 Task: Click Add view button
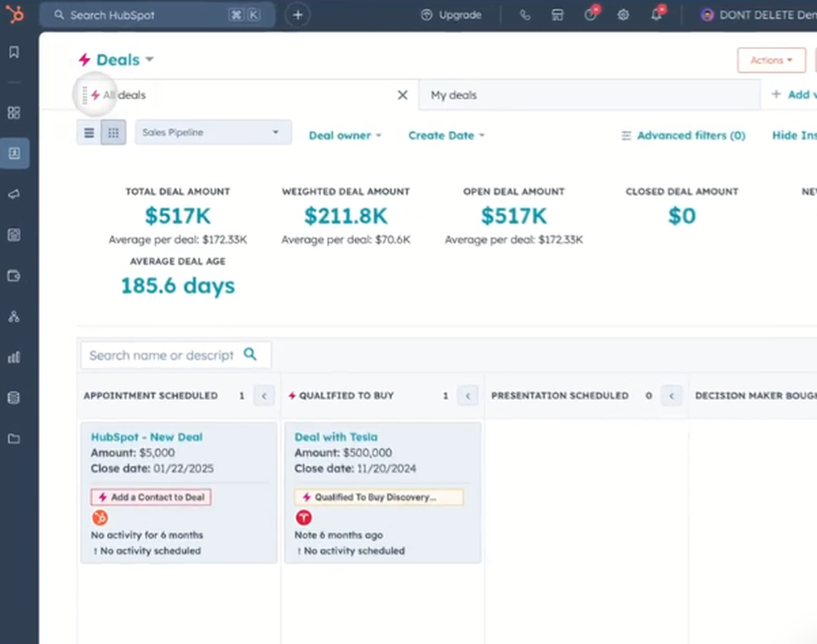coord(794,94)
